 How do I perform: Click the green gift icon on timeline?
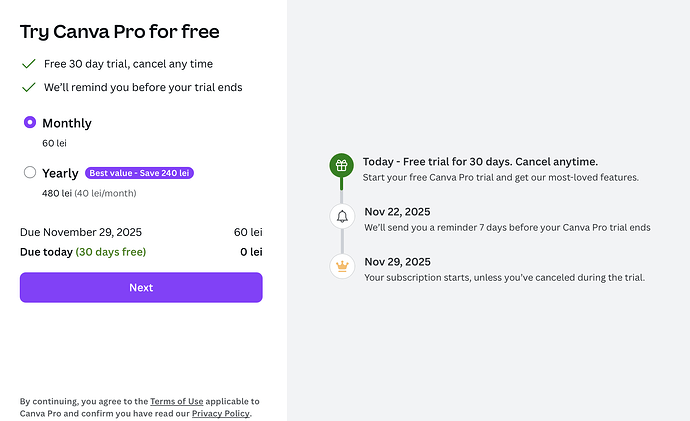(342, 166)
